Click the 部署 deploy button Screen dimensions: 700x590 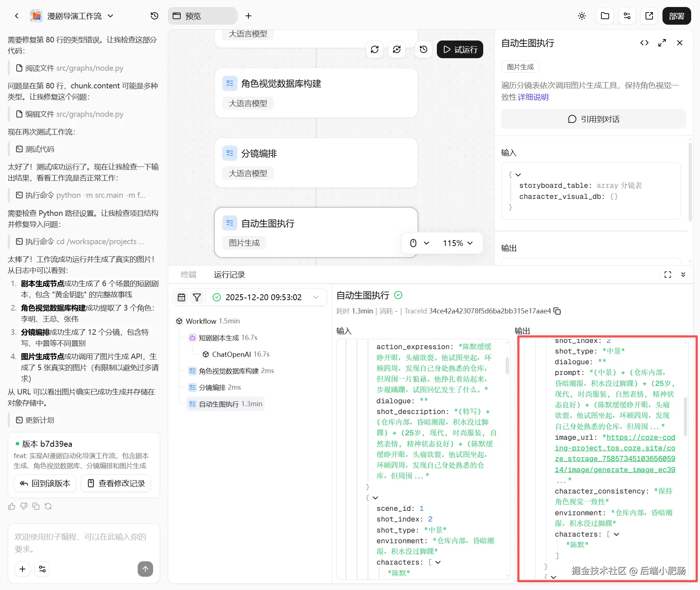(676, 16)
